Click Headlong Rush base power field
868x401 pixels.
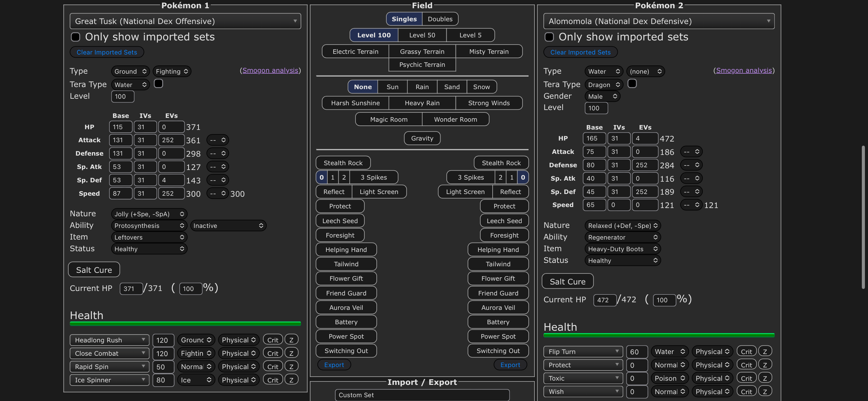click(x=164, y=340)
